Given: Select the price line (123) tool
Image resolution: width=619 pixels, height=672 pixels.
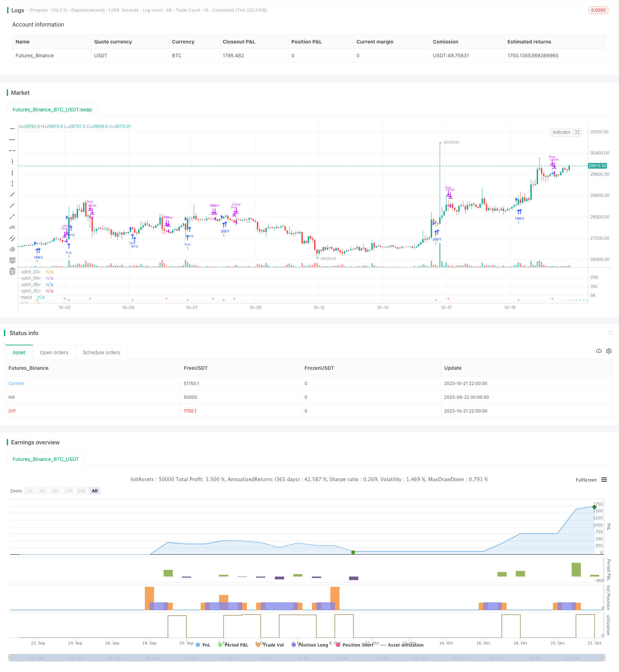Looking at the screenshot, I should click(12, 227).
